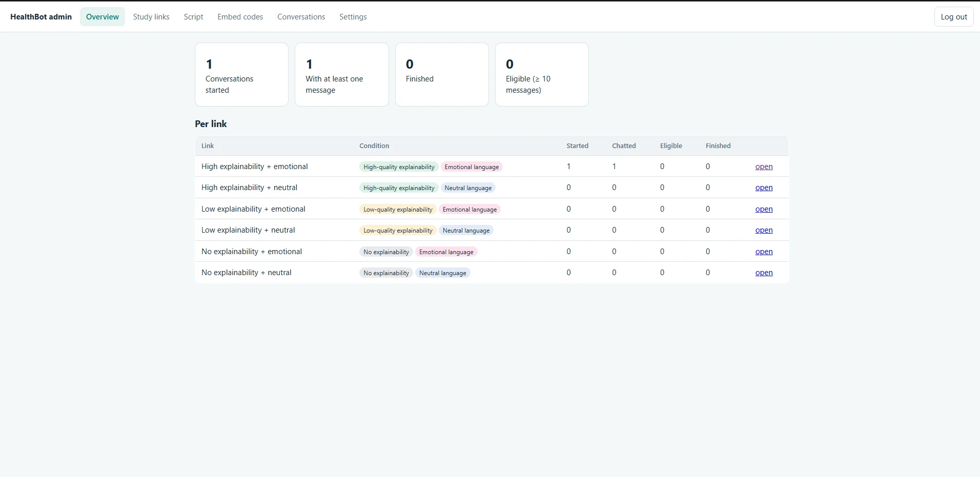
Task: Select the With at least one message card
Action: 342,75
